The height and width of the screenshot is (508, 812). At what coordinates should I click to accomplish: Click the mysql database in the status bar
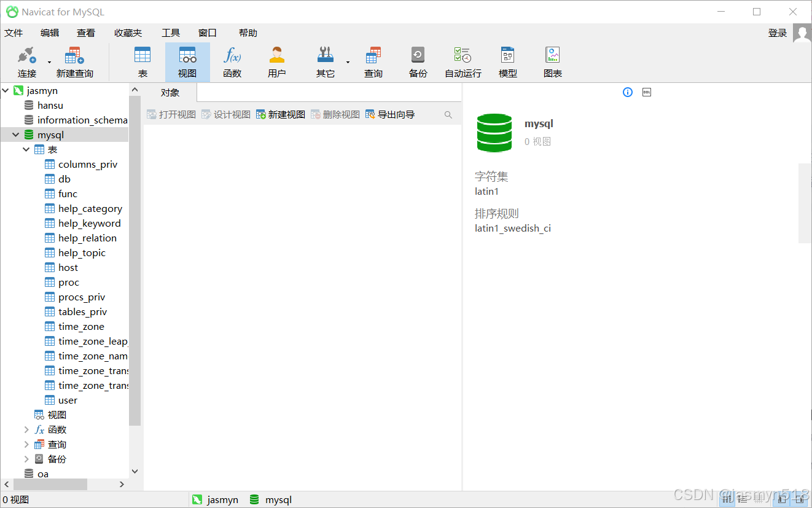click(271, 500)
